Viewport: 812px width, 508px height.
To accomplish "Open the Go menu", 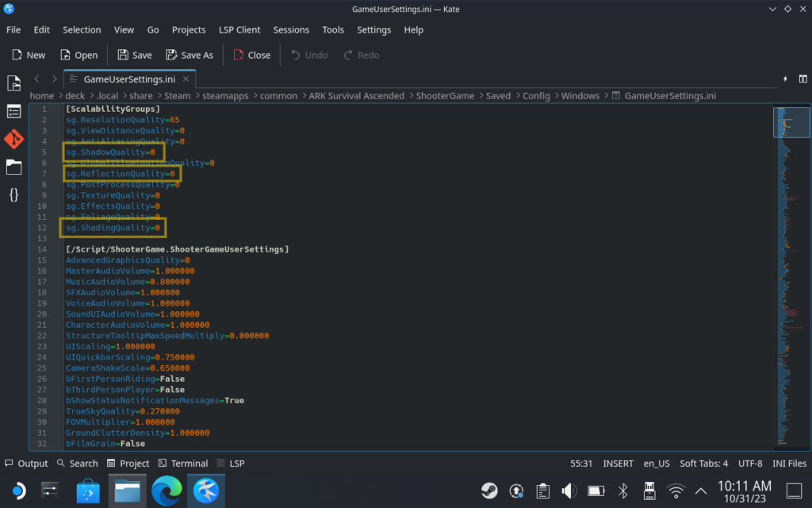I will (x=153, y=29).
